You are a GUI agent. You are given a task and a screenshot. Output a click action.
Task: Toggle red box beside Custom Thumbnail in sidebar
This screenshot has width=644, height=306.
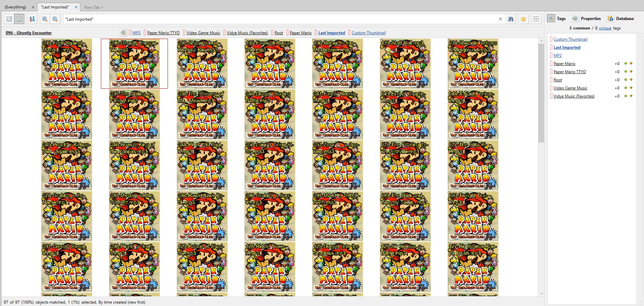pyautogui.click(x=551, y=39)
